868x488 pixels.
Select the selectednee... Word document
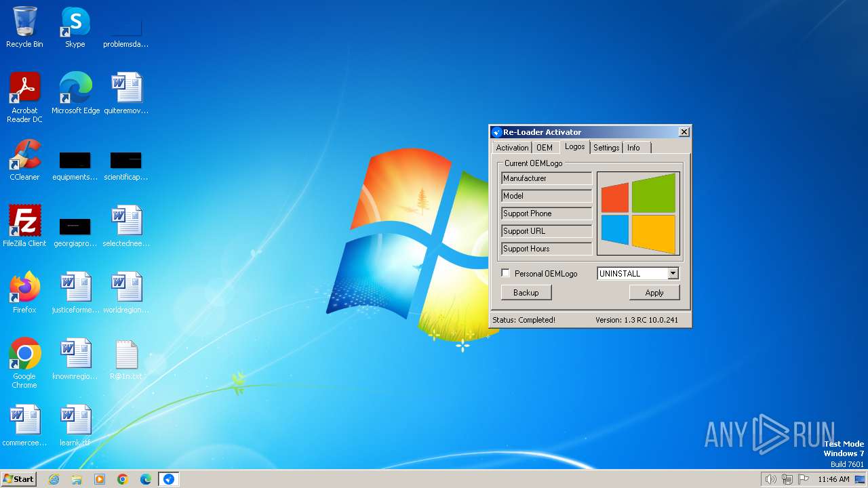125,226
